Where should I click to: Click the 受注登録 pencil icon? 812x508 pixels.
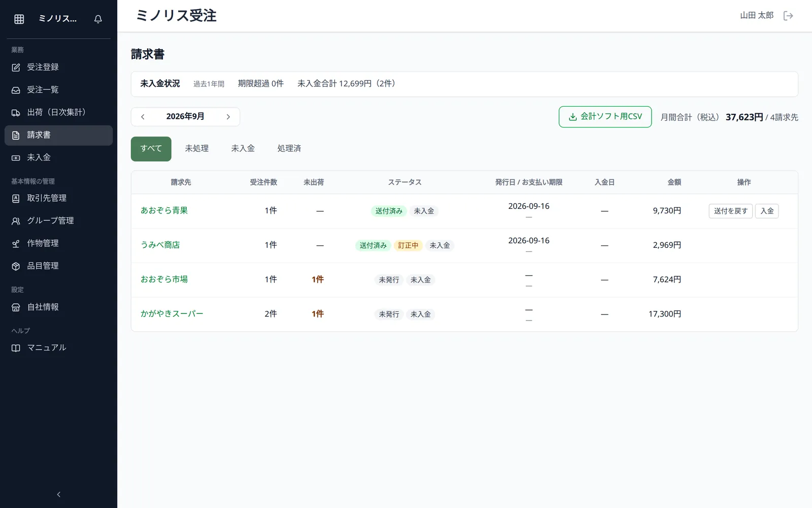coord(16,68)
